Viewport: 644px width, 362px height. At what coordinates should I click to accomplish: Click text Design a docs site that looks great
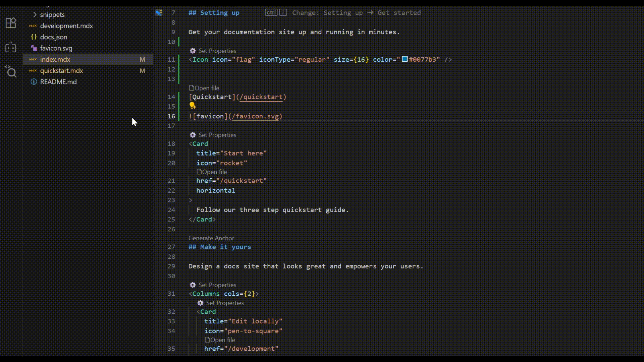[x=257, y=266]
